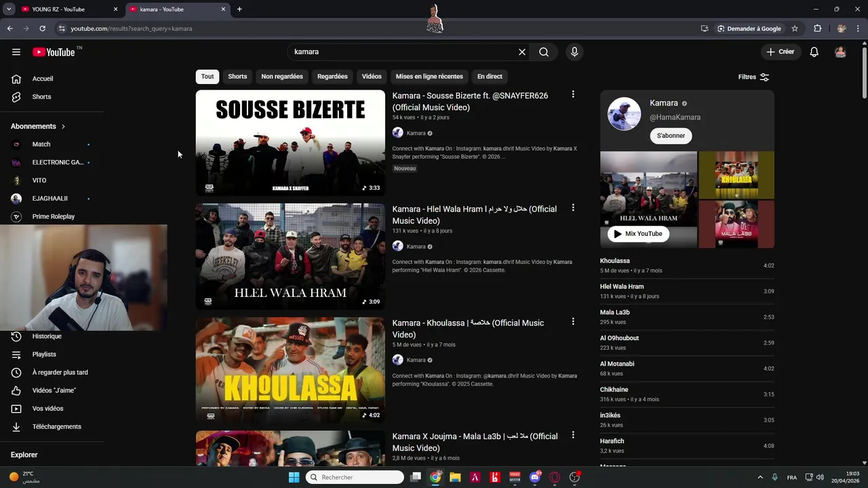Open the Chrome three-dot menu

point(859,28)
